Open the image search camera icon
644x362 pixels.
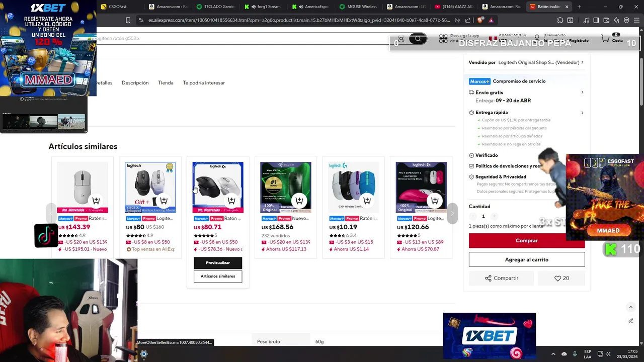[x=401, y=39]
